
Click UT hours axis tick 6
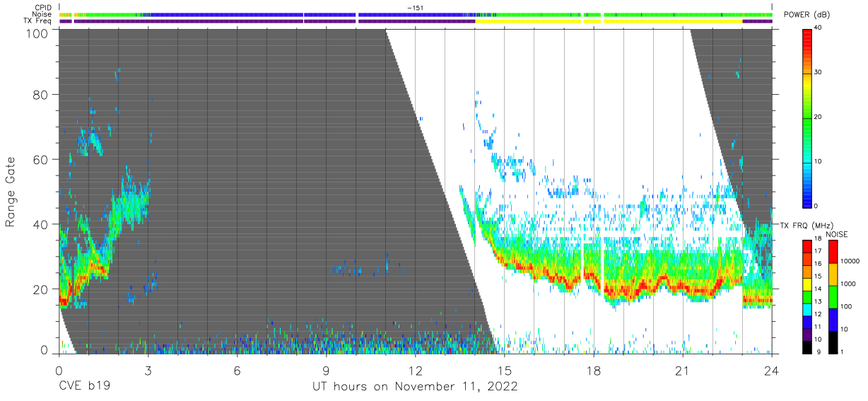(x=237, y=370)
